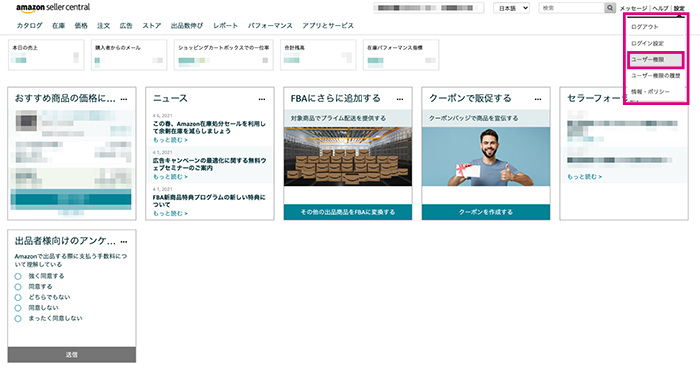Click the search magnifier icon
700x373 pixels.
click(x=610, y=8)
